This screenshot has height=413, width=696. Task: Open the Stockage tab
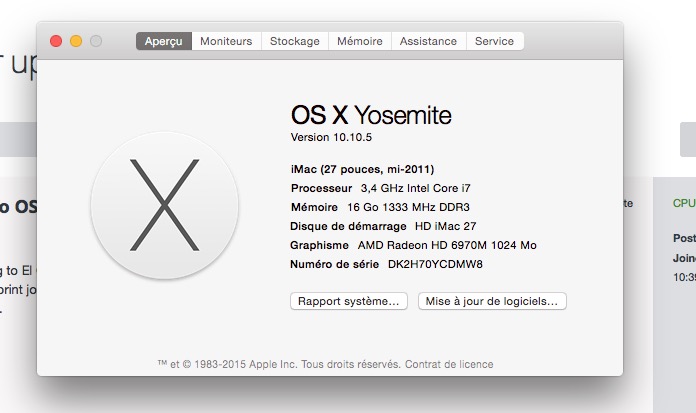pos(295,41)
